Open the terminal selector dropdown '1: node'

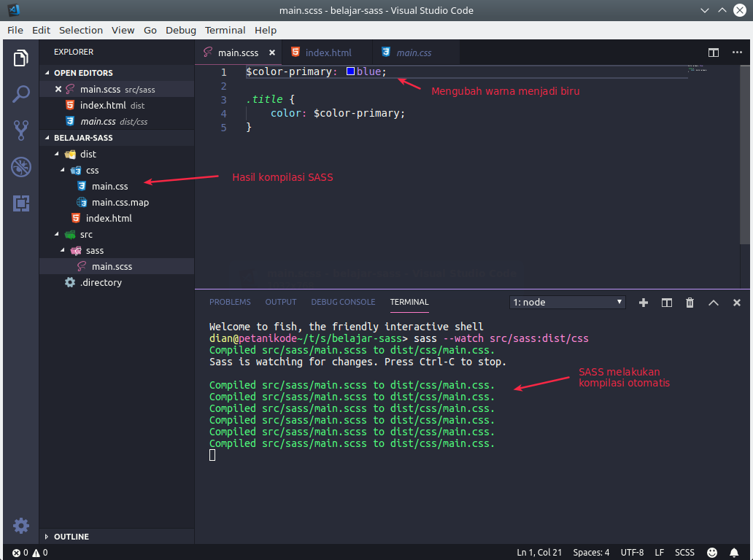[x=568, y=302]
